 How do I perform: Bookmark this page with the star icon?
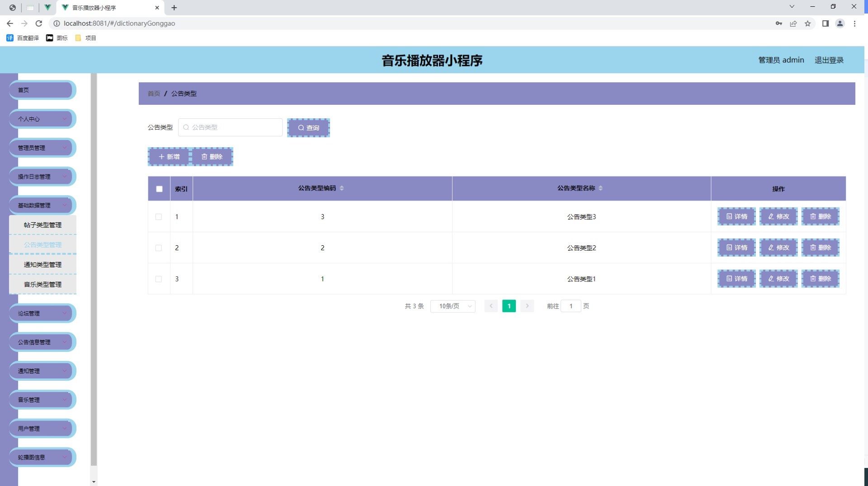tap(807, 23)
